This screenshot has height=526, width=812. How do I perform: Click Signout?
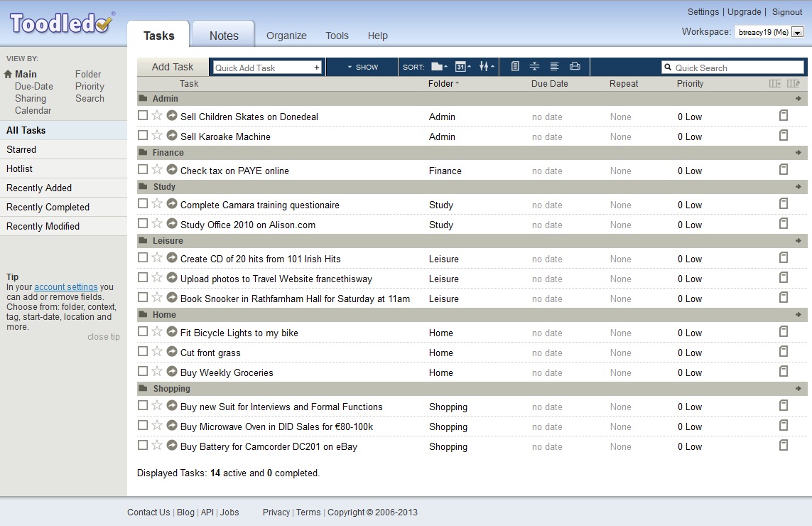(x=786, y=11)
